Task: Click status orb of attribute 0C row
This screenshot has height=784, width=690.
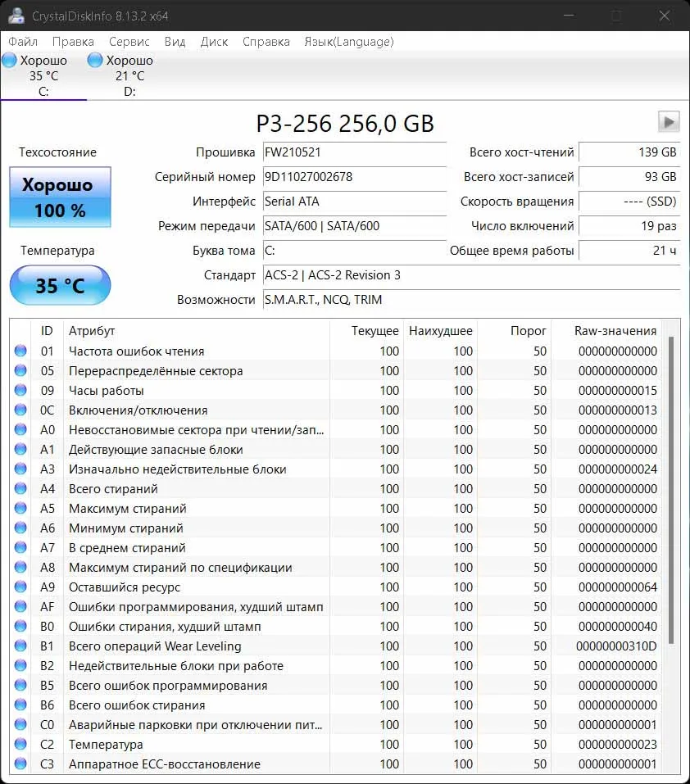Action: coord(20,410)
